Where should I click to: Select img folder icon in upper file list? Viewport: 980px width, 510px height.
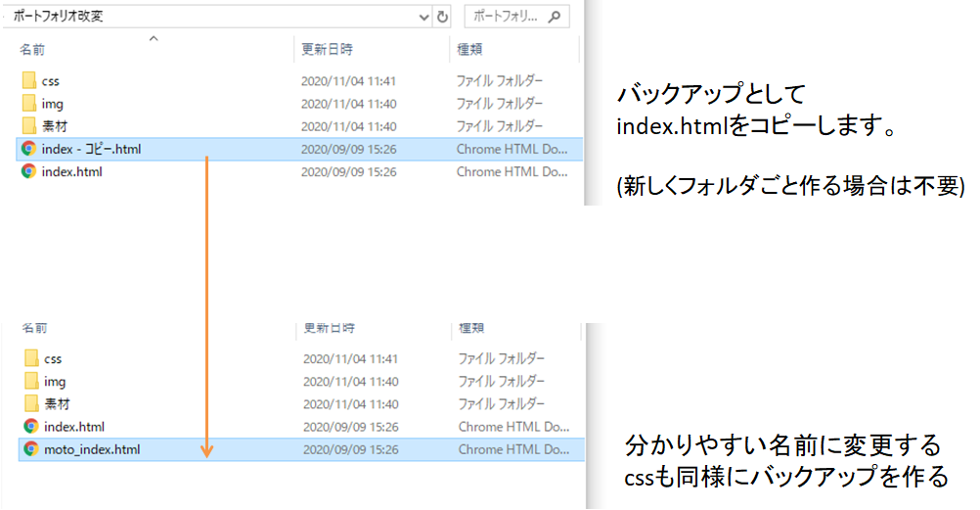pyautogui.click(x=28, y=103)
